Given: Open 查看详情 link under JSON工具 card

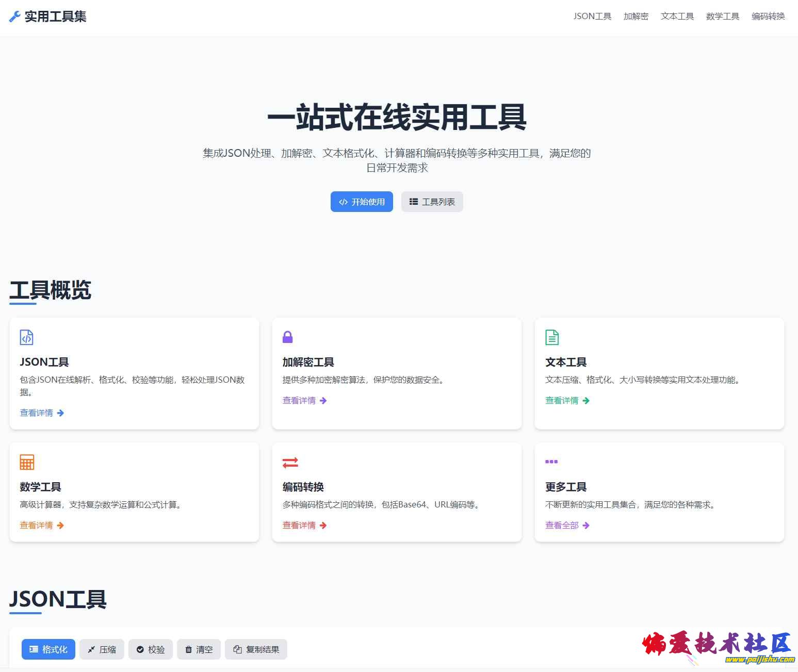Looking at the screenshot, I should click(42, 413).
